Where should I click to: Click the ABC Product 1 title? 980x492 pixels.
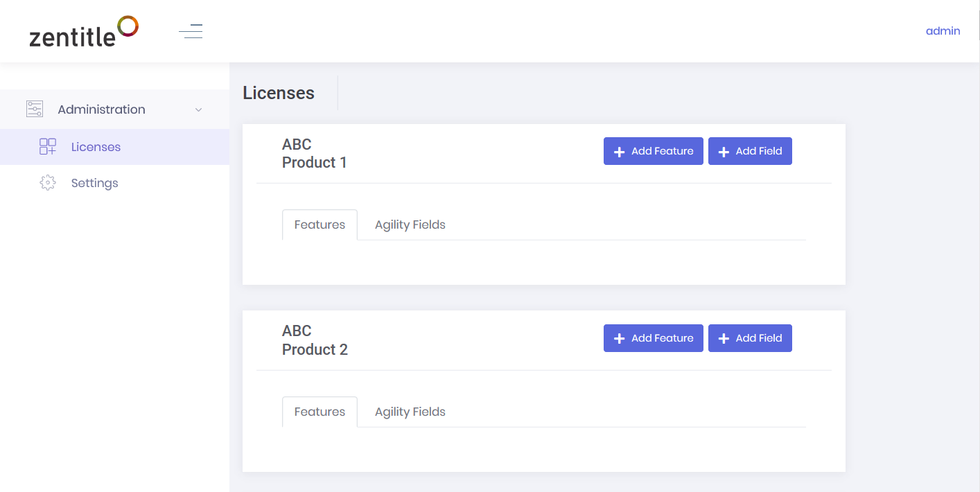tap(314, 153)
